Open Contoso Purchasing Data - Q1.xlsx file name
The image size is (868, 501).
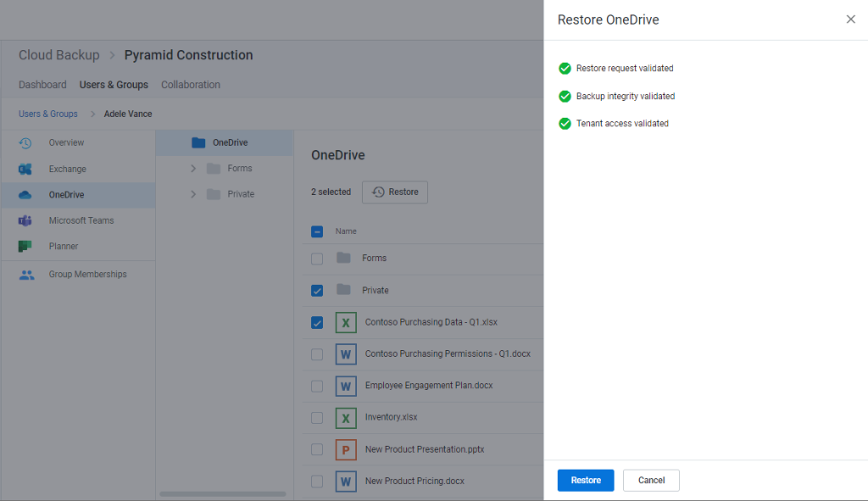coord(431,322)
